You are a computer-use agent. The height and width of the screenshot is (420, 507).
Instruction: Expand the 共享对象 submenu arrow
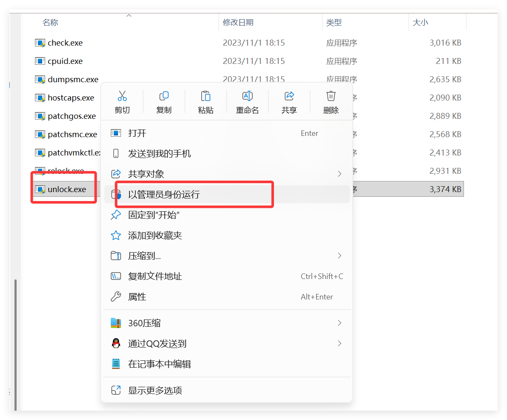click(340, 174)
